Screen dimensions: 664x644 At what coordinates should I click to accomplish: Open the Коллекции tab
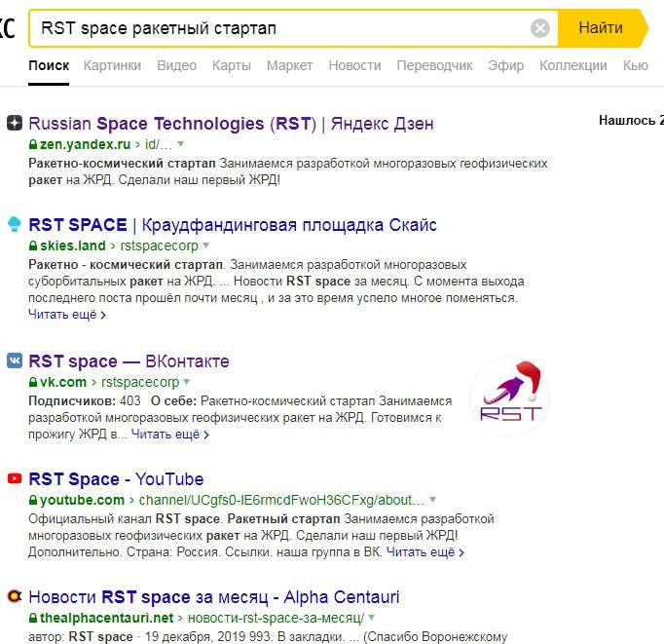click(572, 65)
